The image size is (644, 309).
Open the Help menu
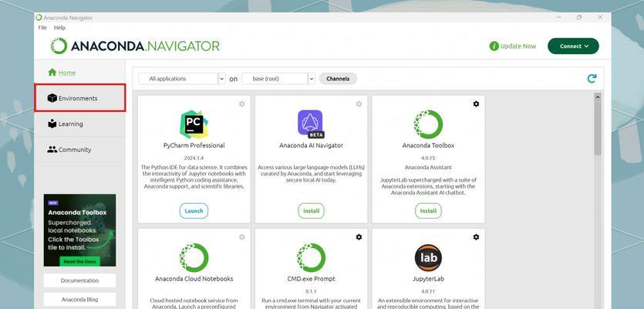[x=59, y=28]
